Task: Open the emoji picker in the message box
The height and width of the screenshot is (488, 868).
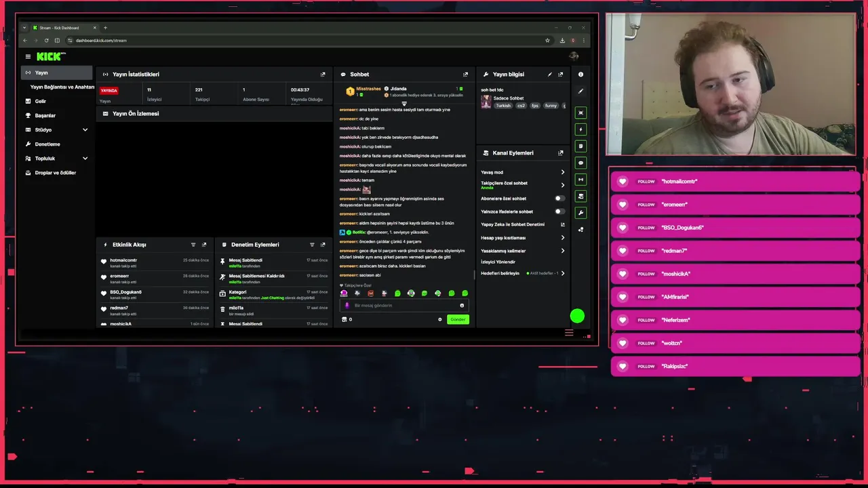Action: [462, 306]
